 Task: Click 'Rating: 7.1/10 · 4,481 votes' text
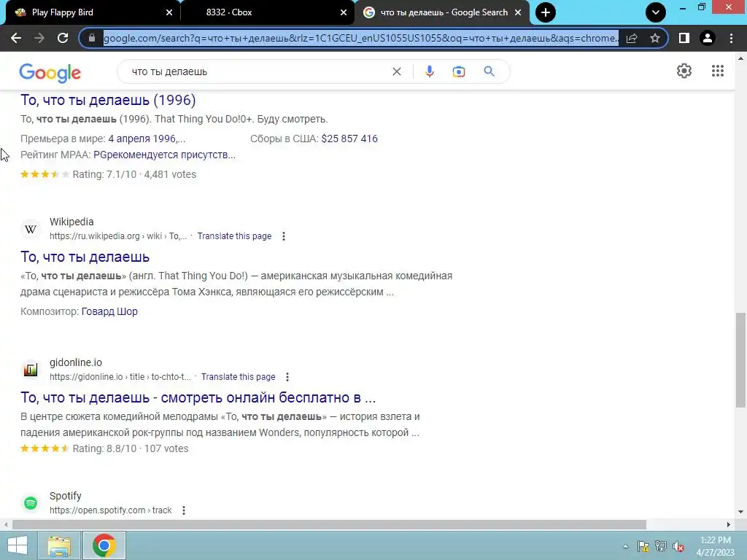click(134, 174)
